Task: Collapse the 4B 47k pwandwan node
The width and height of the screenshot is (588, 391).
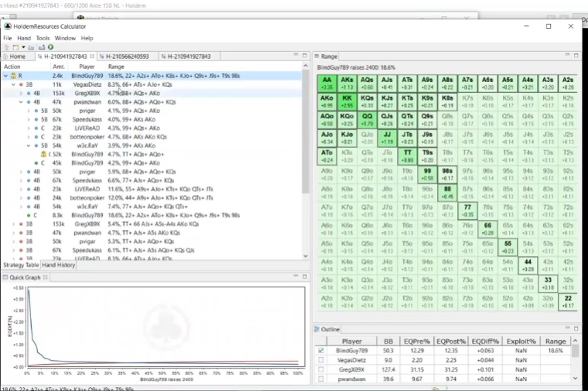Action: (x=21, y=102)
